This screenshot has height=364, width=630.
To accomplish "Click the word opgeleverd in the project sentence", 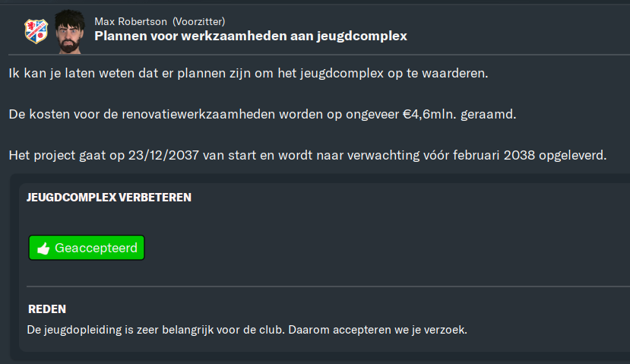I will (572, 155).
